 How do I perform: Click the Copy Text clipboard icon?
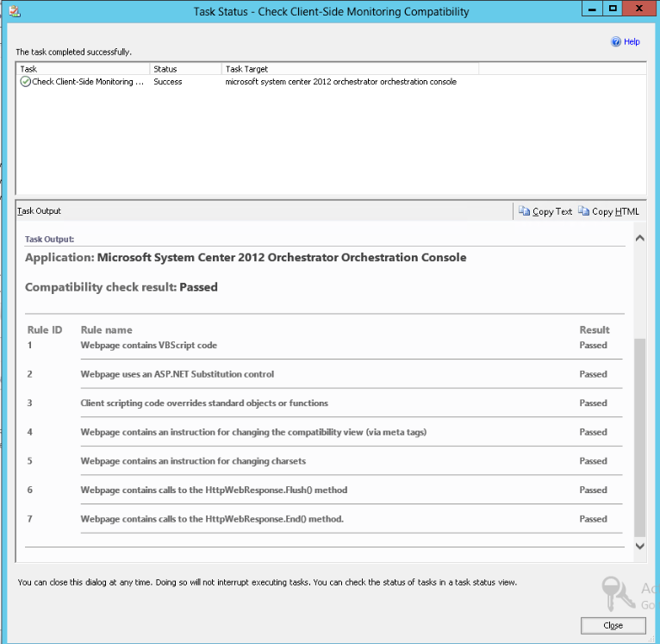coord(524,211)
